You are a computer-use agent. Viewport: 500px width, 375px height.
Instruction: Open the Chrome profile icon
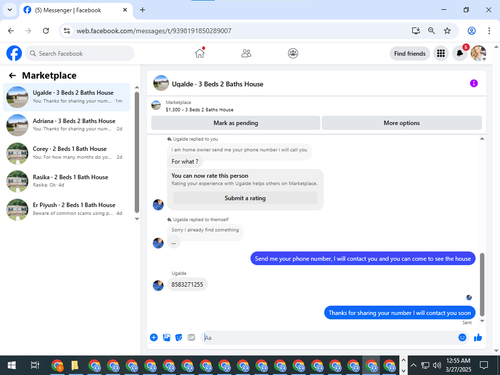(471, 31)
